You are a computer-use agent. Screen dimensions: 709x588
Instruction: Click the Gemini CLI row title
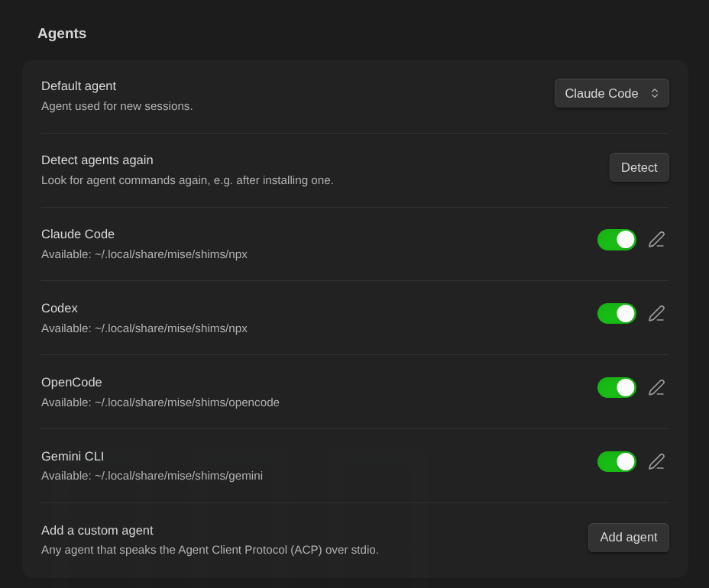[x=73, y=457]
